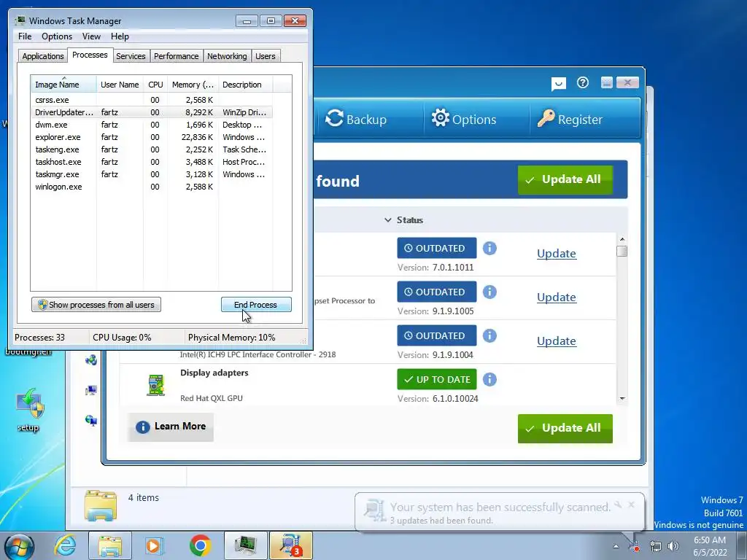Viewport: 747px width, 560px height.
Task: Click info icon next to version 9.1.9.1004
Action: coord(489,335)
